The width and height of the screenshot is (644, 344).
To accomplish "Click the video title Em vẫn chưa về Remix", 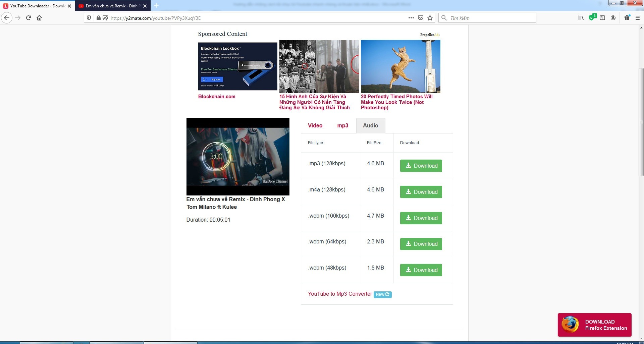I will pyautogui.click(x=236, y=203).
